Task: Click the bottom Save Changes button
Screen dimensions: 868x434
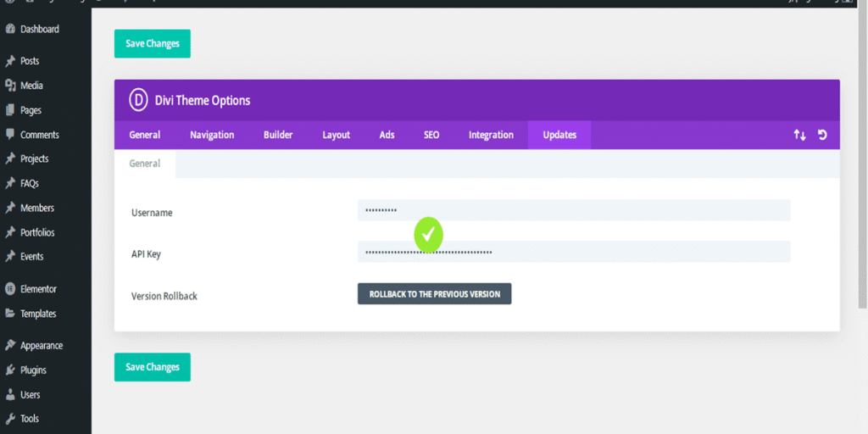Action: point(153,367)
